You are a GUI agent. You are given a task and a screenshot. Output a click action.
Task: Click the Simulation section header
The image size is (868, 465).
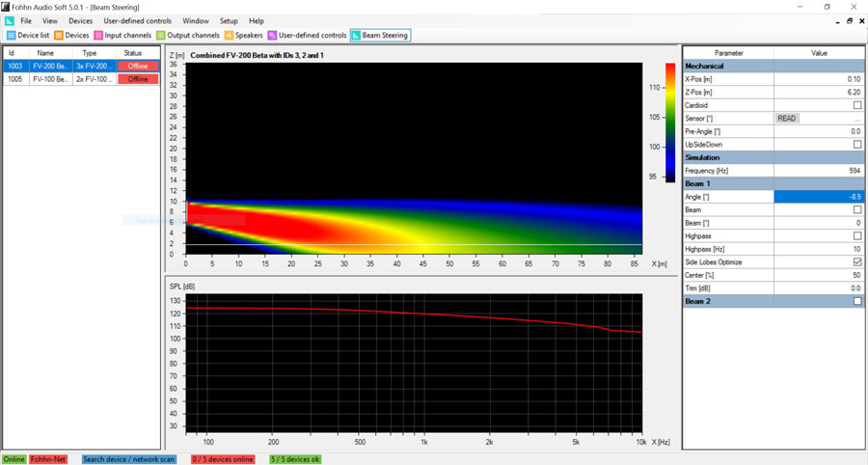coord(773,158)
